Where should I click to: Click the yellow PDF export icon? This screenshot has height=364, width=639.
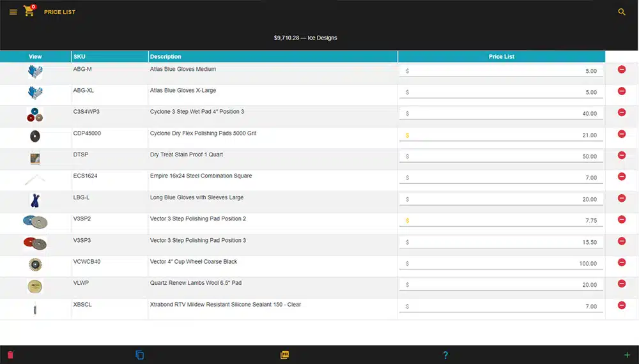click(x=285, y=355)
